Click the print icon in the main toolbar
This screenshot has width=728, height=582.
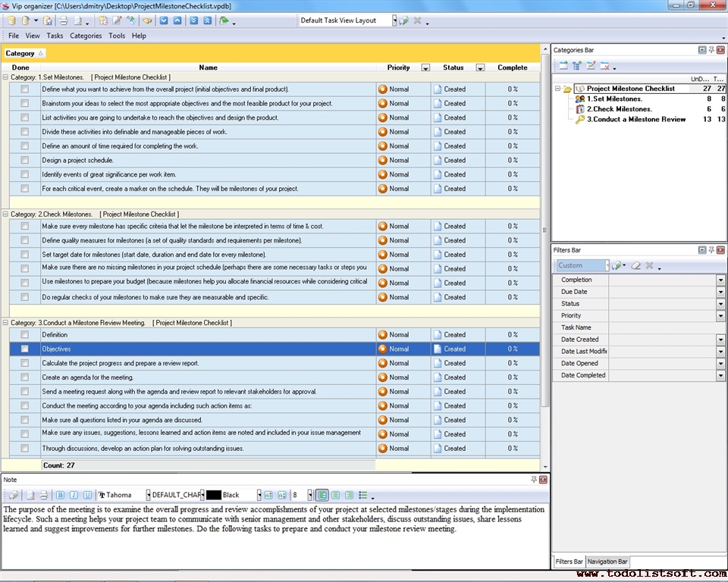click(64, 20)
